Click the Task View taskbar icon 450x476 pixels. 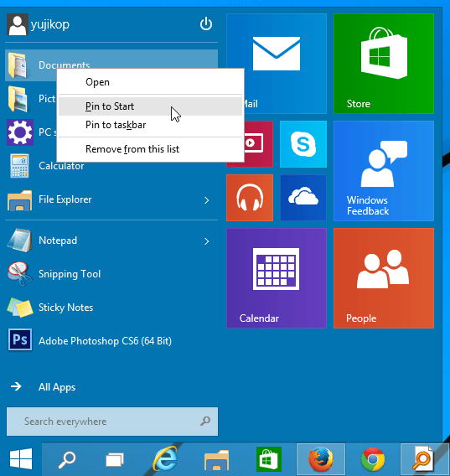115,459
